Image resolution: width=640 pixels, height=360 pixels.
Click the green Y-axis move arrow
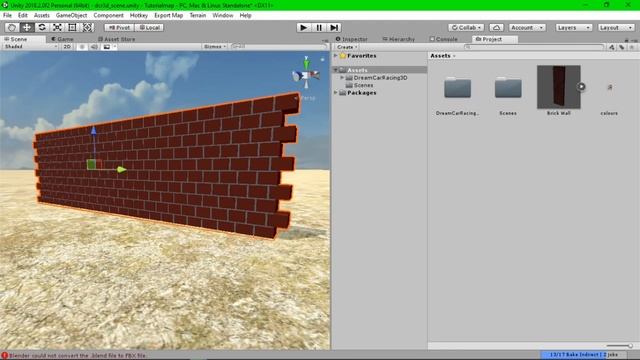click(121, 169)
